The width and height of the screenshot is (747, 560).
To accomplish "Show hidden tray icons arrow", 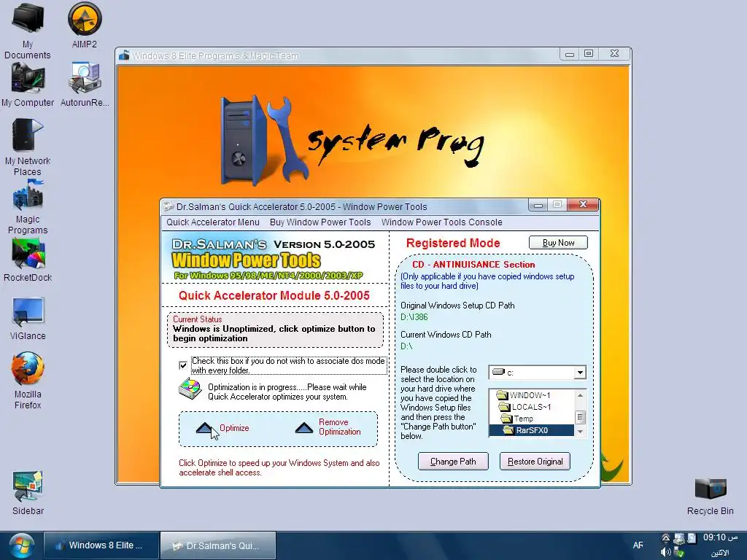I will point(665,538).
